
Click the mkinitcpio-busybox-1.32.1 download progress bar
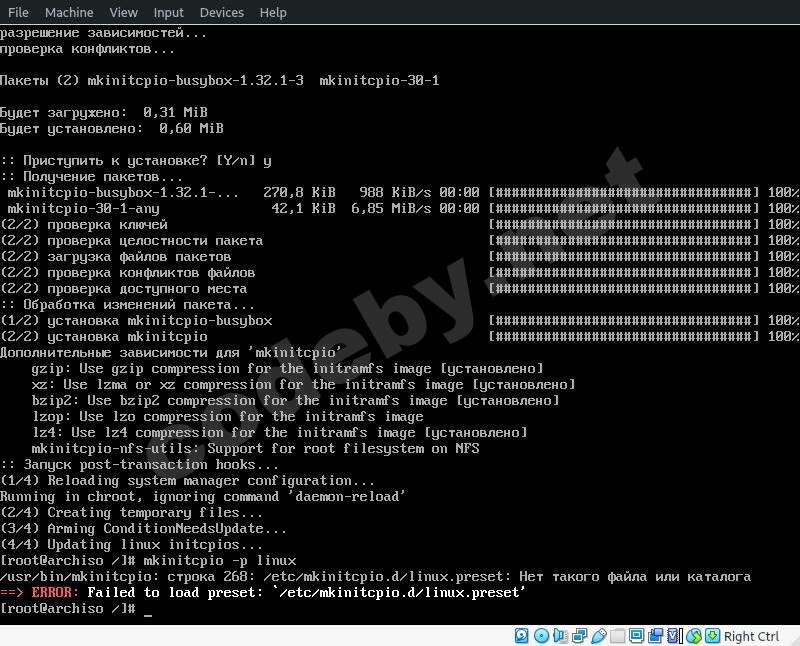[x=623, y=192]
